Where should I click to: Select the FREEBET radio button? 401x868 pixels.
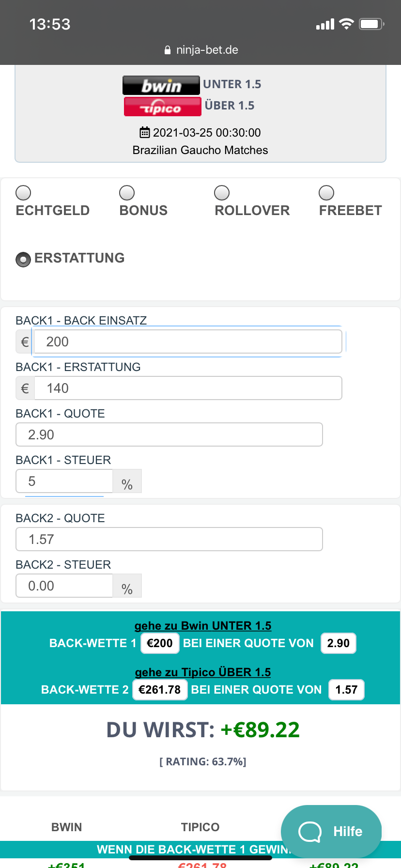click(x=326, y=193)
